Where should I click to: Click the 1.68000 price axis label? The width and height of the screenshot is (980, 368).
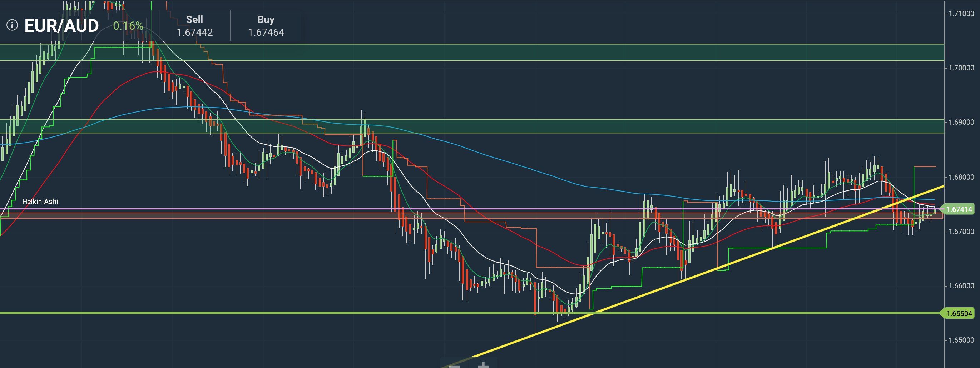961,177
